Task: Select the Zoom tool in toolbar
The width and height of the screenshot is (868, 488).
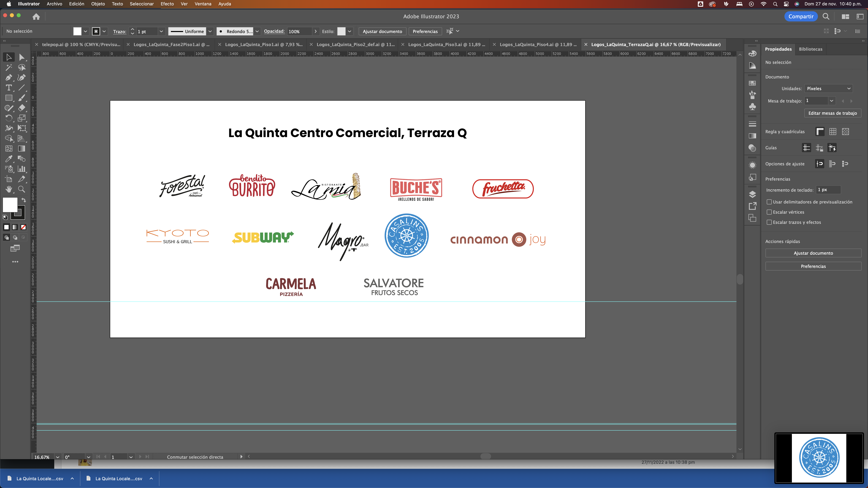Action: tap(22, 189)
